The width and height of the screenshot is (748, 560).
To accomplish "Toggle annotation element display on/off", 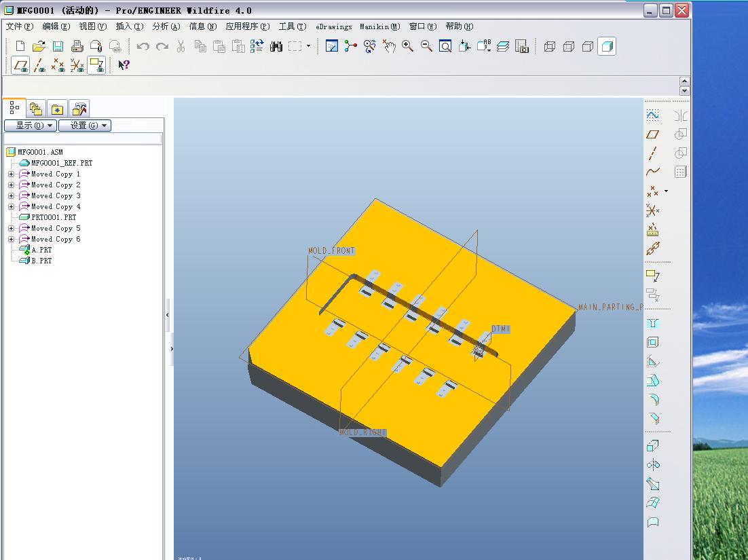I will [x=96, y=65].
